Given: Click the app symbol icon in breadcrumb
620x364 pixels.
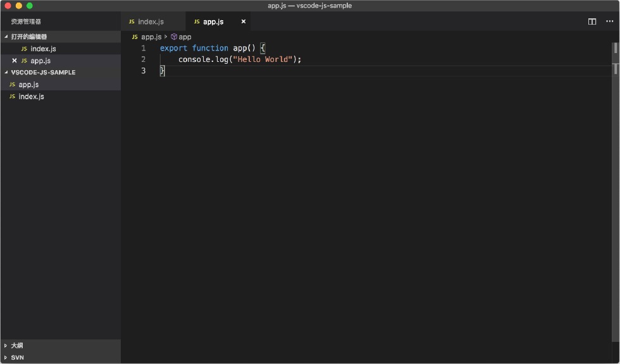Looking at the screenshot, I should (173, 37).
